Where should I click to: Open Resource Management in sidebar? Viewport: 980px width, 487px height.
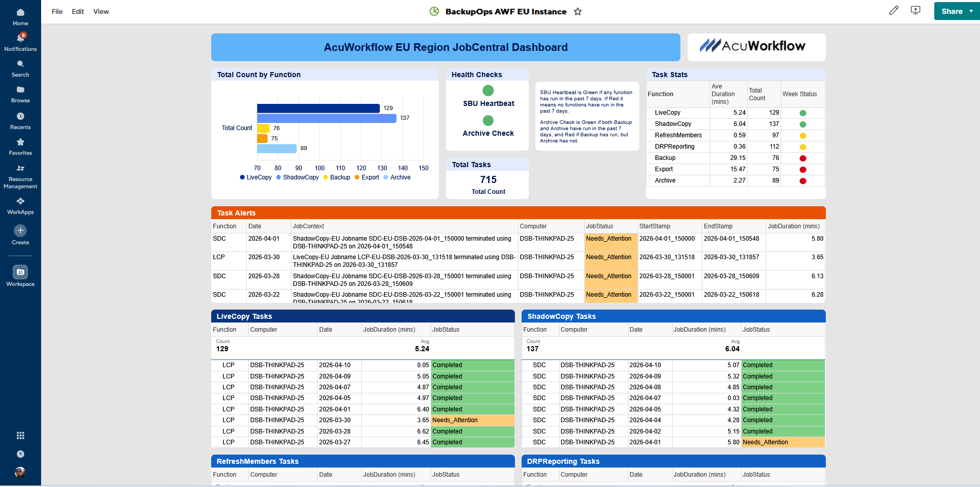(21, 169)
